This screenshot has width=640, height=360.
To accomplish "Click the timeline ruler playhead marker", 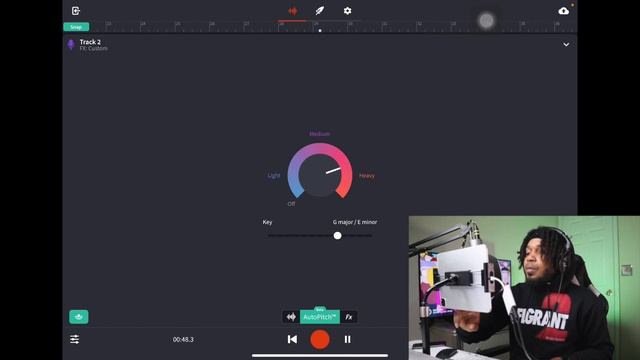I will click(x=320, y=30).
